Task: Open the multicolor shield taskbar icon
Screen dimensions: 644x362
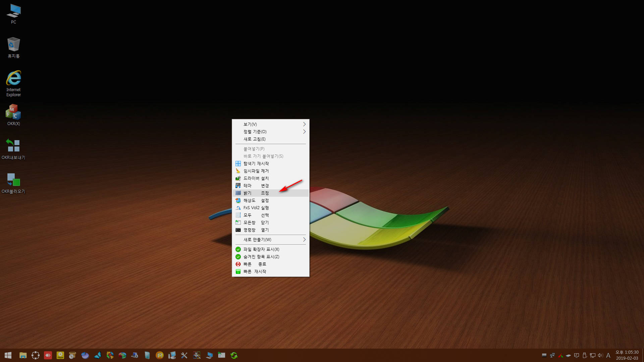Action: pyautogui.click(x=110, y=355)
